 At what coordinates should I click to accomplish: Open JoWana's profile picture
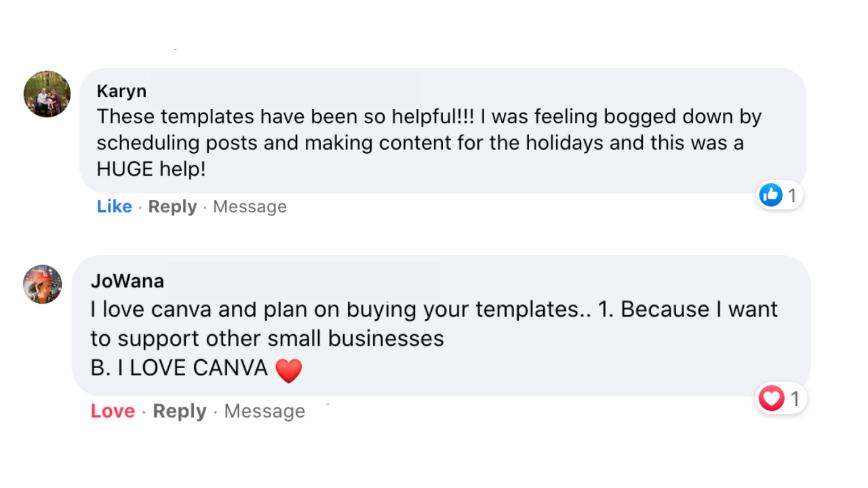[43, 284]
